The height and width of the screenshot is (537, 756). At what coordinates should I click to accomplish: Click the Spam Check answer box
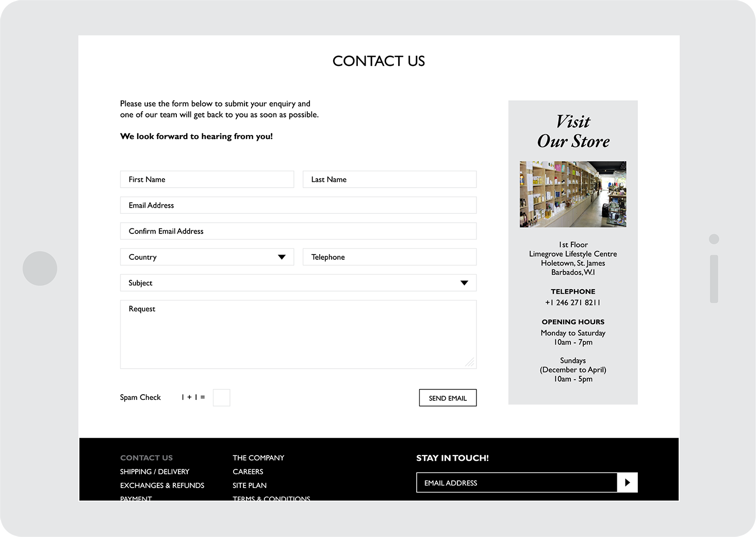[x=221, y=397]
